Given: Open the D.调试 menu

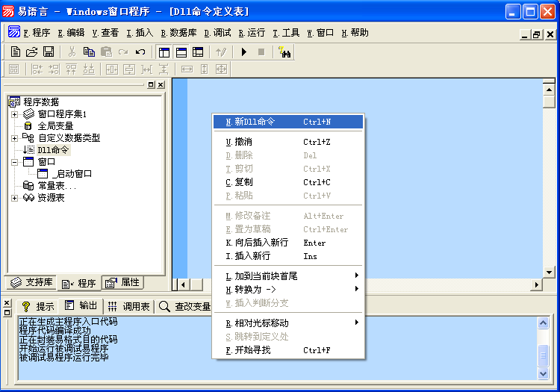Looking at the screenshot, I should pos(217,33).
